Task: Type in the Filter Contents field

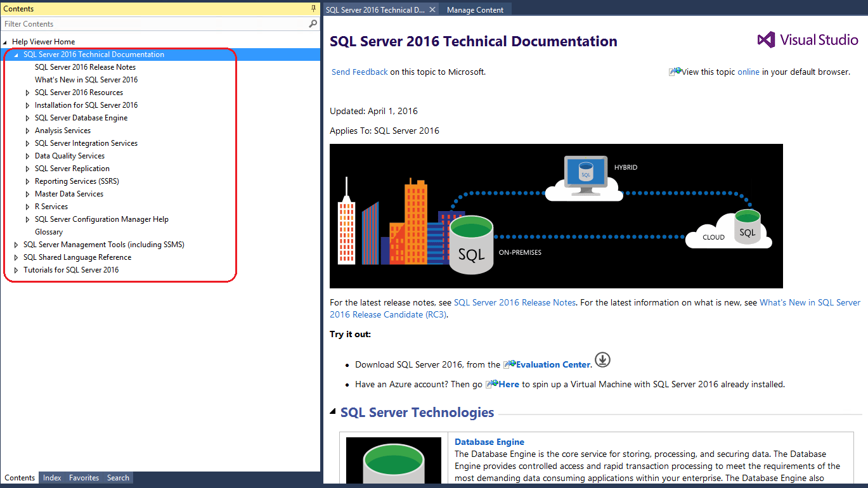Action: [152, 24]
